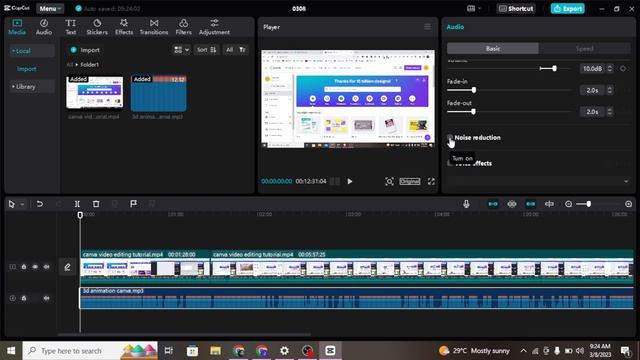Select the 3d animation mp3 media thumbnail

tap(158, 93)
